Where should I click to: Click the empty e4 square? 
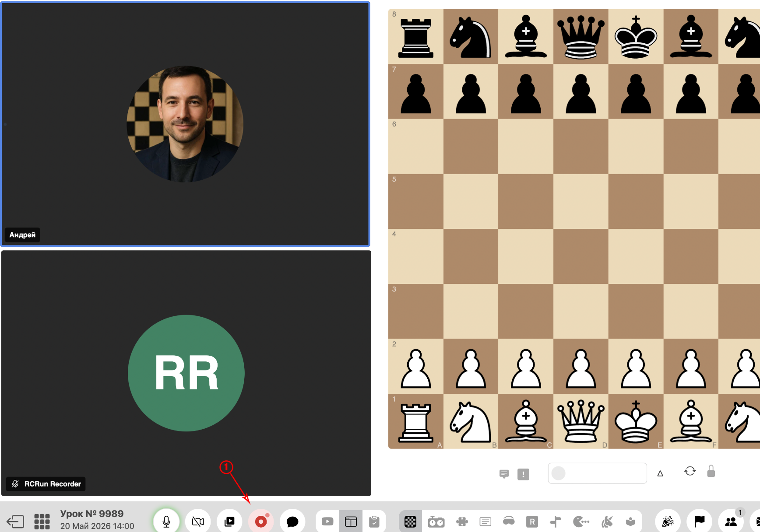click(636, 256)
